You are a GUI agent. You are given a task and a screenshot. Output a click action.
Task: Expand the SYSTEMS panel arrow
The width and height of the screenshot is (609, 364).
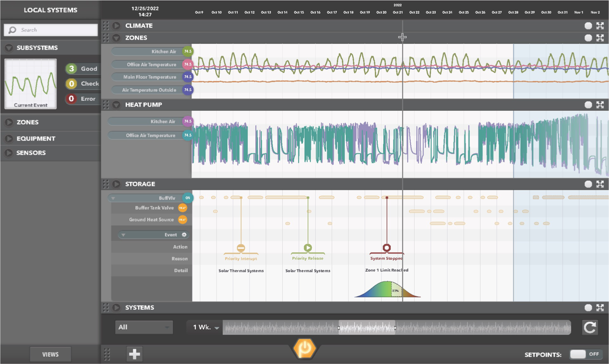click(117, 307)
